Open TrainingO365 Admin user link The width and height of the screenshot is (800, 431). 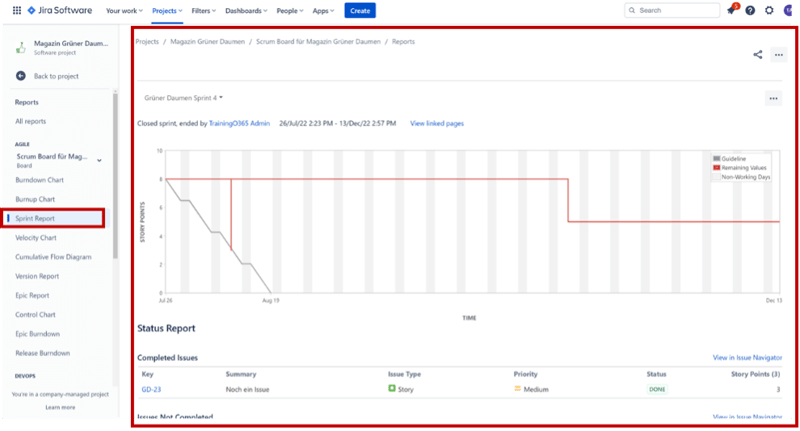tap(239, 123)
